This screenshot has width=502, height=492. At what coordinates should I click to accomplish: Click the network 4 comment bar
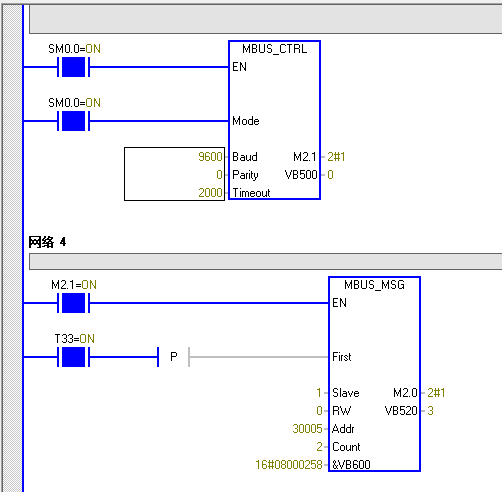(x=265, y=261)
